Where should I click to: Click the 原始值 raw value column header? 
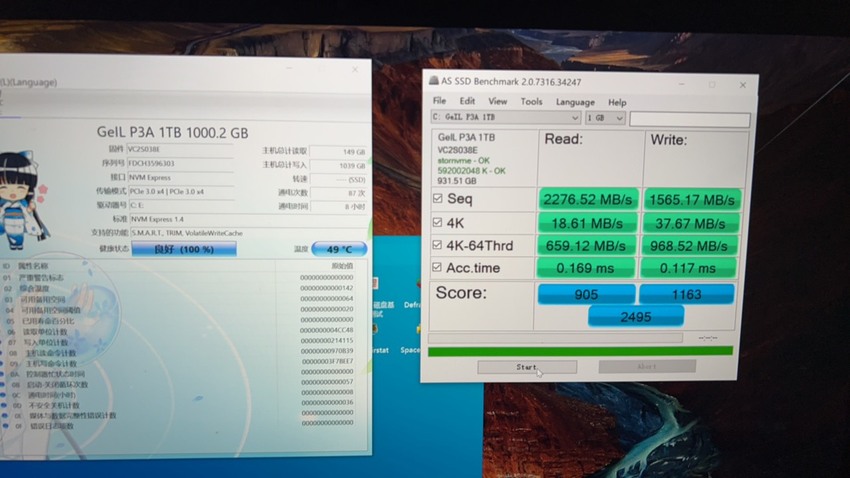coord(342,266)
